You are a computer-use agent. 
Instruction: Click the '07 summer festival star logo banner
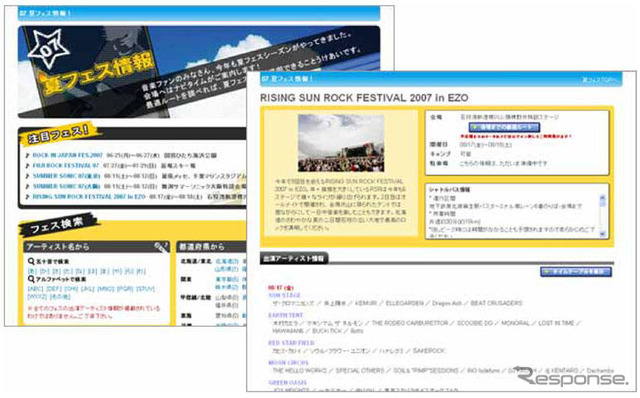[x=48, y=49]
